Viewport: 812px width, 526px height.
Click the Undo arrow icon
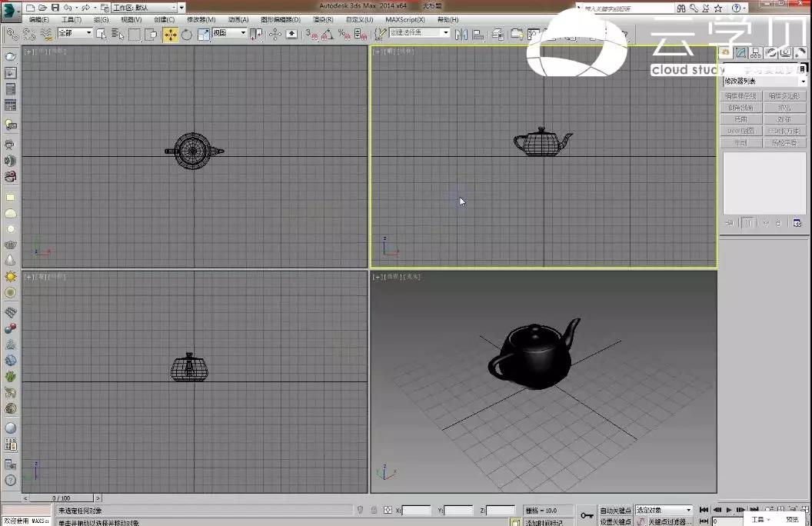(68, 8)
